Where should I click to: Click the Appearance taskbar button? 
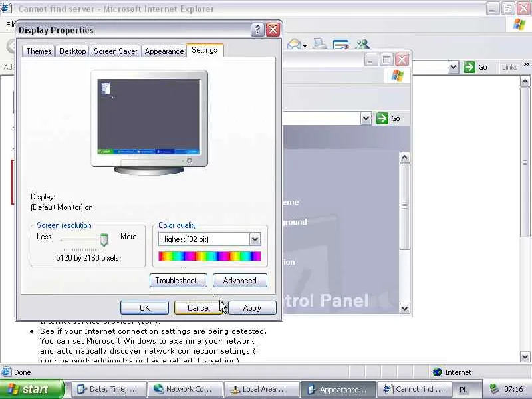point(338,389)
